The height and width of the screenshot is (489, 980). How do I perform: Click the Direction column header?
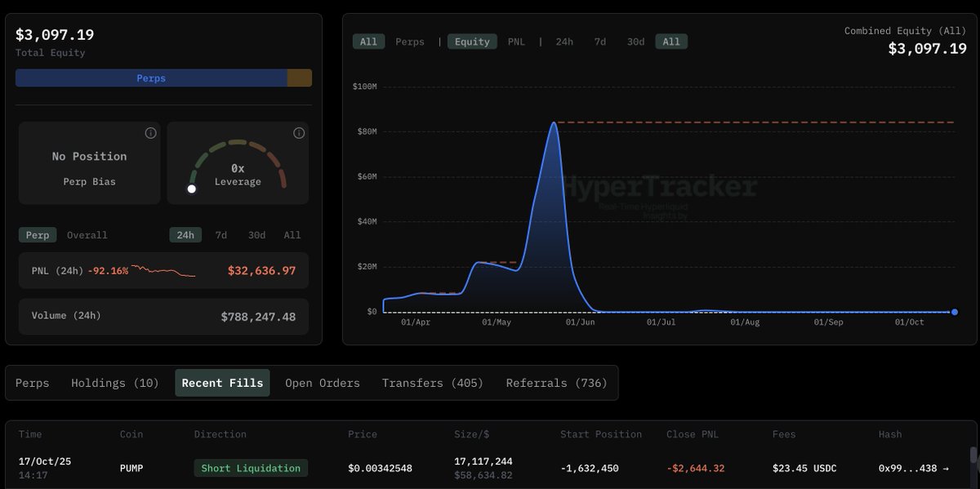pyautogui.click(x=220, y=434)
